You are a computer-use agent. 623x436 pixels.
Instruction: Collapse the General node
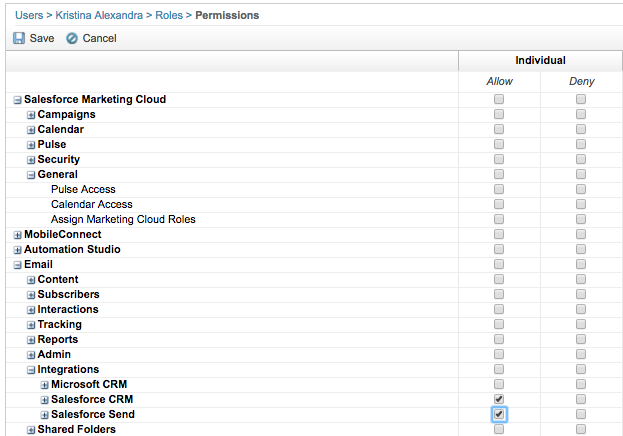[x=31, y=175]
